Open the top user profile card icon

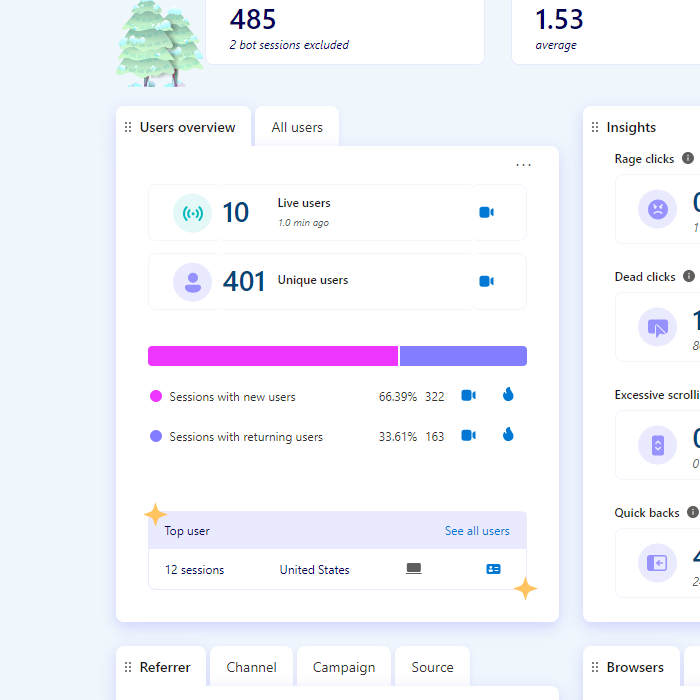(493, 569)
